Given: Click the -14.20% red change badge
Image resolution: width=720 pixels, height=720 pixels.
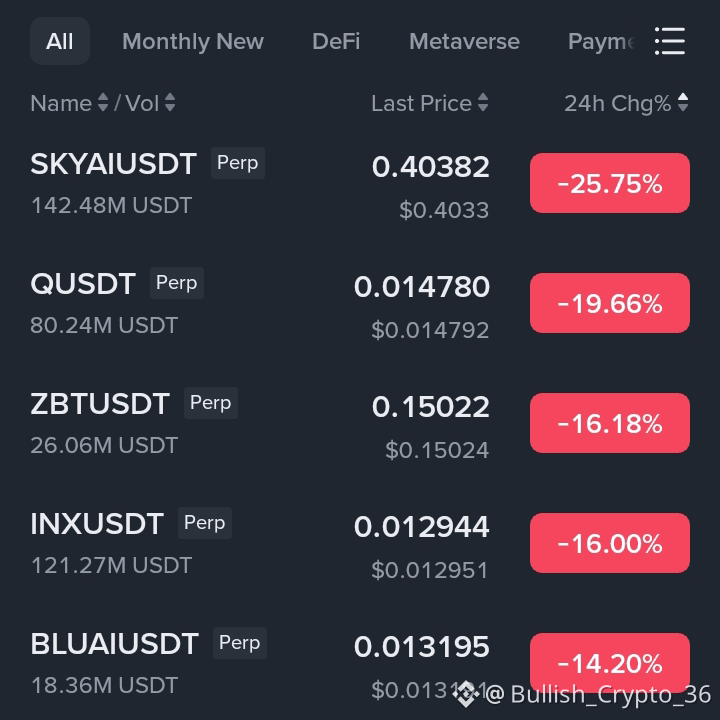Looking at the screenshot, I should click(610, 663).
